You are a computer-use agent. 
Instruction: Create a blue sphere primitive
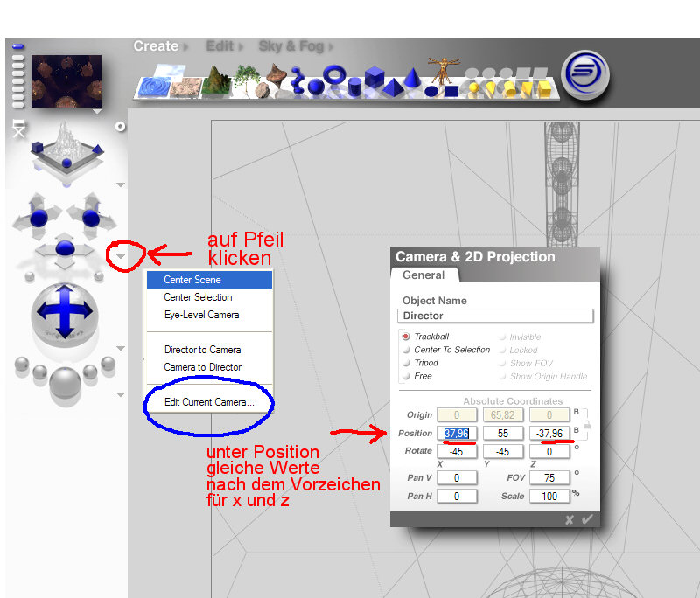[x=316, y=86]
